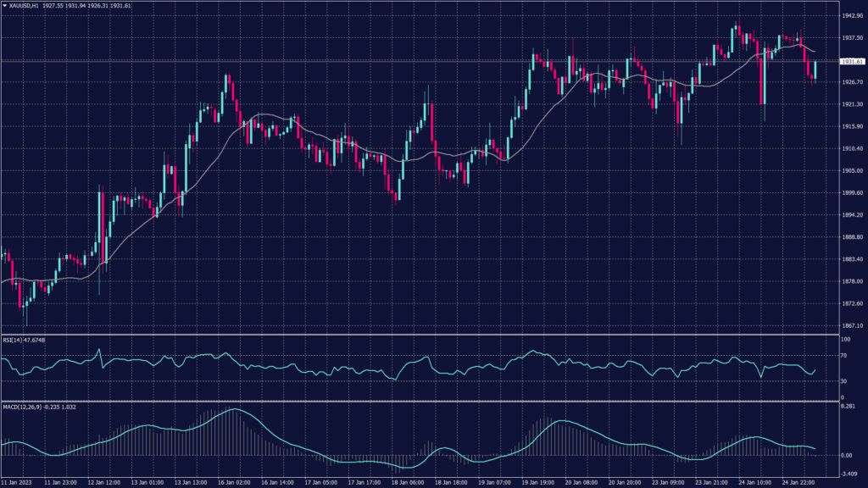
Task: Click the -3.409 value on MACD scale
Action: tap(849, 474)
